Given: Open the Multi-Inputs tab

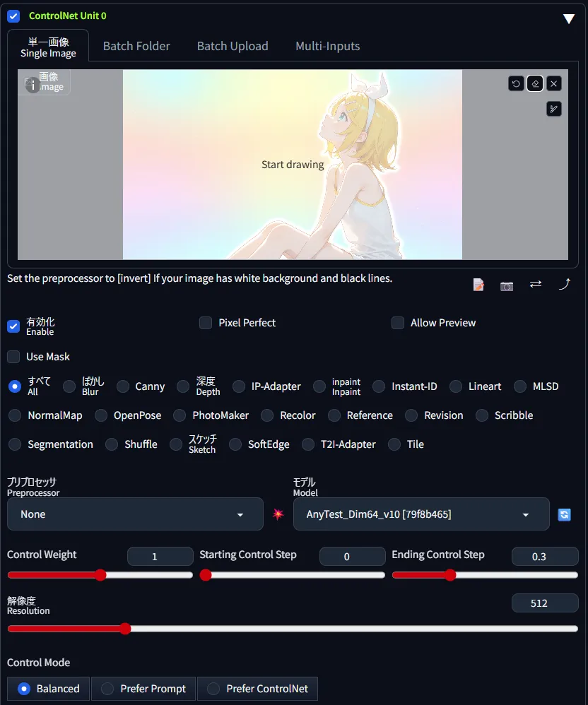Looking at the screenshot, I should [327, 46].
